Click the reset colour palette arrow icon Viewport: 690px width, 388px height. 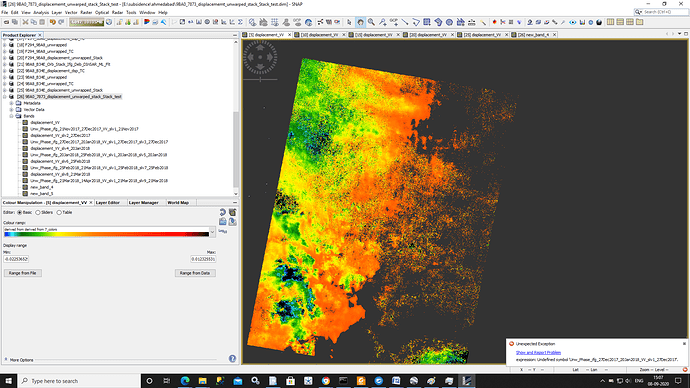[223, 212]
